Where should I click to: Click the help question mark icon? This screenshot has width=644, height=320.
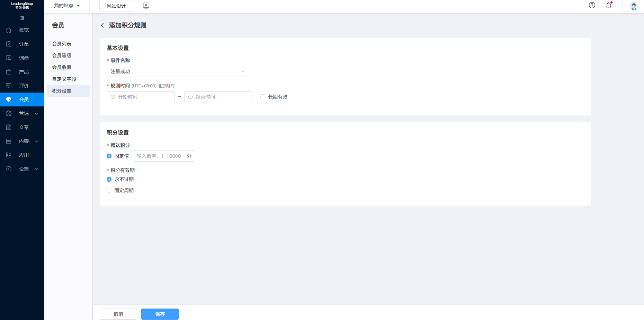(x=592, y=5)
